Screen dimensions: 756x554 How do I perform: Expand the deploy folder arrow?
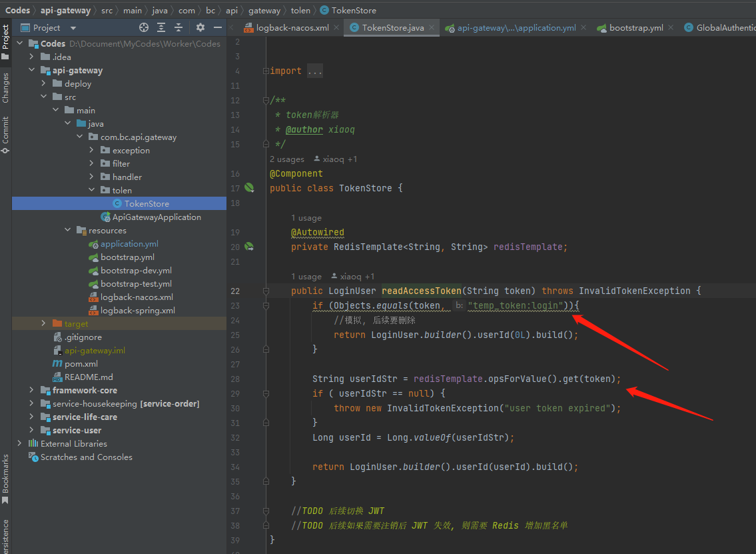43,83
